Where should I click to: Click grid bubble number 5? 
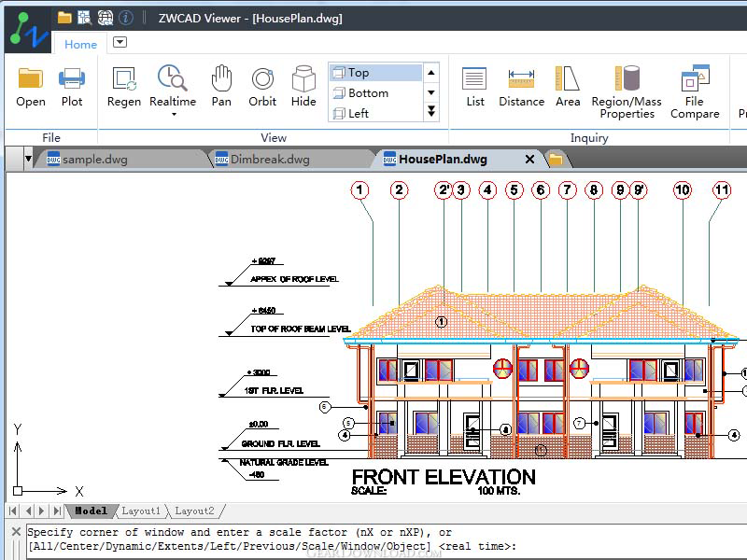[514, 190]
